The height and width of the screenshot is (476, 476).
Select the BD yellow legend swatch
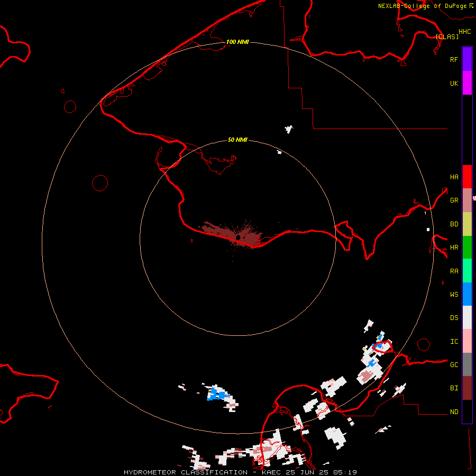point(467,224)
